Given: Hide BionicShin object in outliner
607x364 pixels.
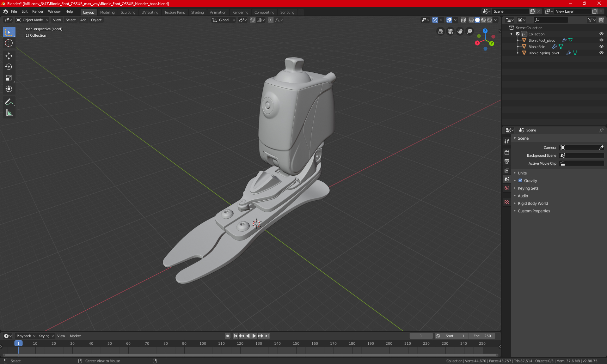Looking at the screenshot, I should pyautogui.click(x=601, y=46).
